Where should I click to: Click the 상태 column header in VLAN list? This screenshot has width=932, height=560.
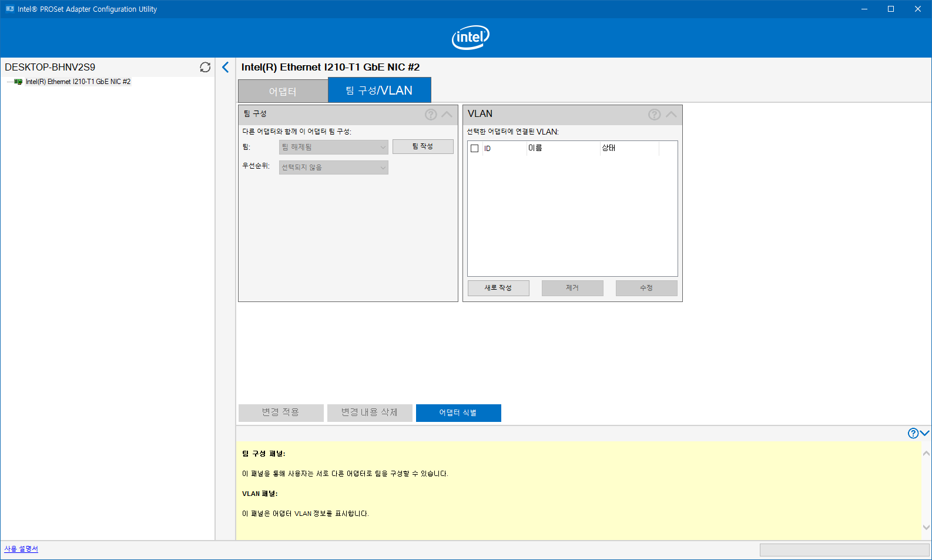tap(629, 148)
